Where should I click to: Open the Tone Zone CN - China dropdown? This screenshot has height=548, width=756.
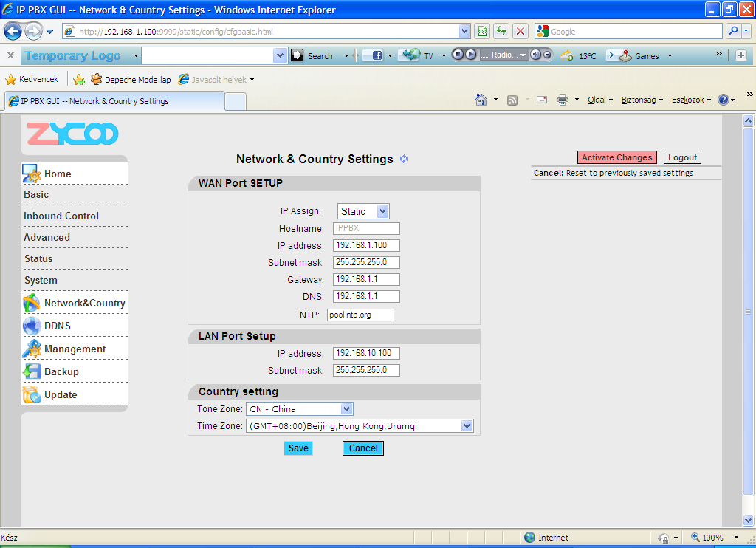pyautogui.click(x=300, y=409)
